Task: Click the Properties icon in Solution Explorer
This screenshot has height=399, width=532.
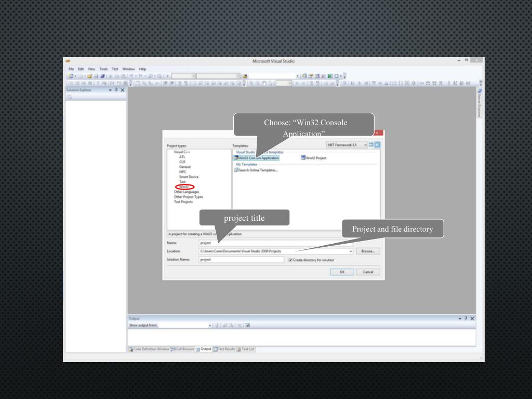Action: click(x=70, y=97)
